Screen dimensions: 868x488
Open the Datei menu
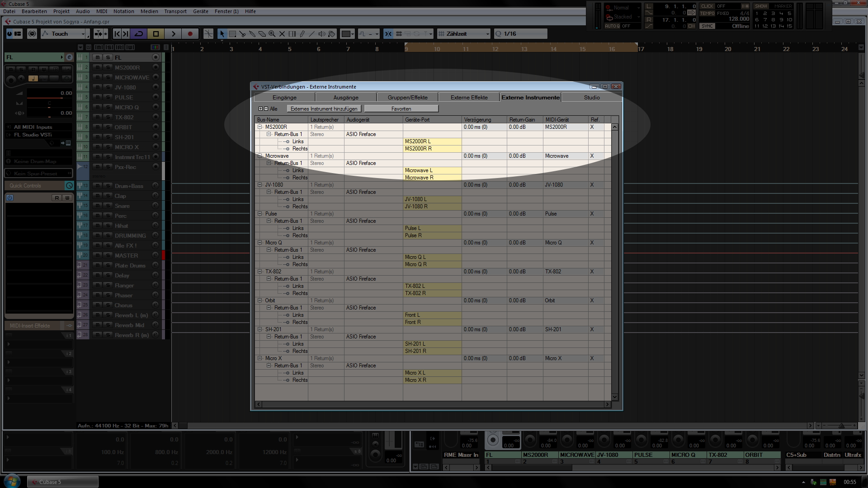pos(9,11)
